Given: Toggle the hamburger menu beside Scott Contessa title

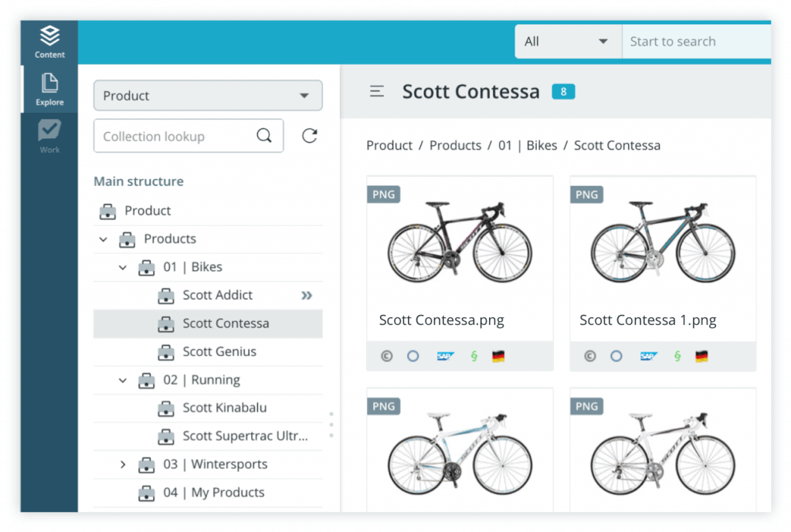Looking at the screenshot, I should click(x=377, y=92).
